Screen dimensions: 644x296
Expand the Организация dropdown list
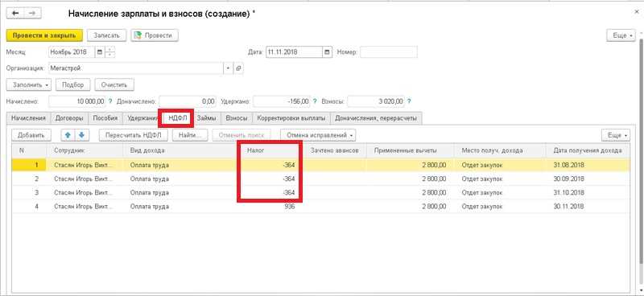coord(228,68)
